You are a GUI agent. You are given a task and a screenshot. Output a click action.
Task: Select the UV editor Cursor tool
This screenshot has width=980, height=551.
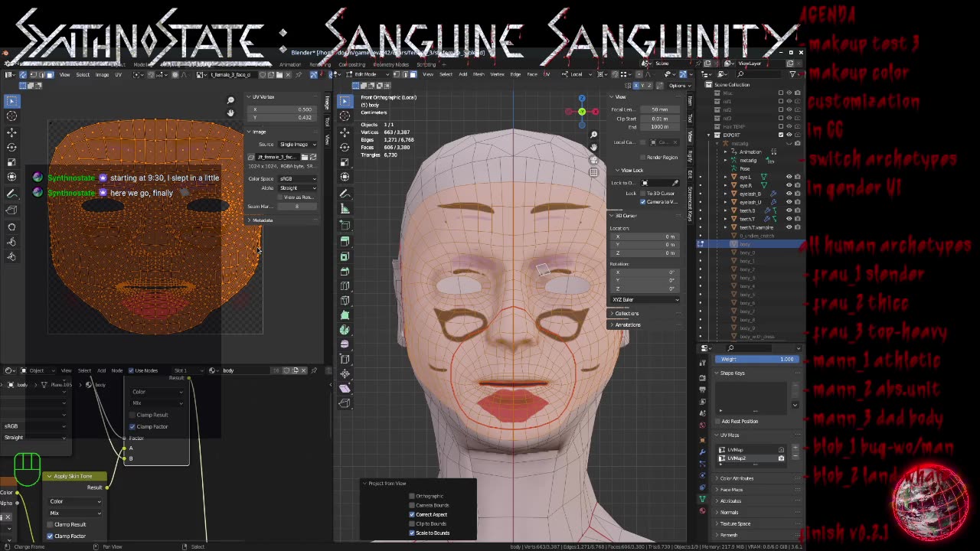pos(11,116)
